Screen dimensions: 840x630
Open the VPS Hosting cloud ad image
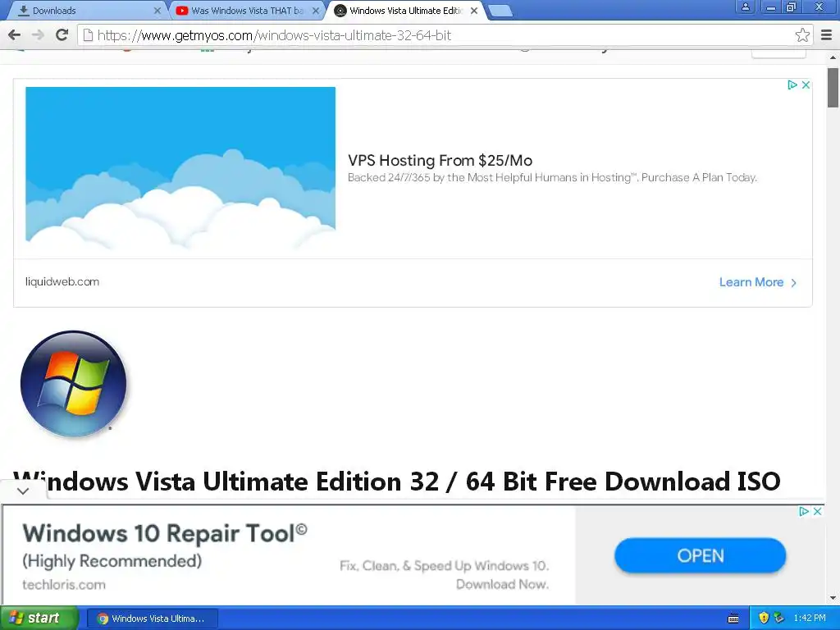(x=180, y=167)
